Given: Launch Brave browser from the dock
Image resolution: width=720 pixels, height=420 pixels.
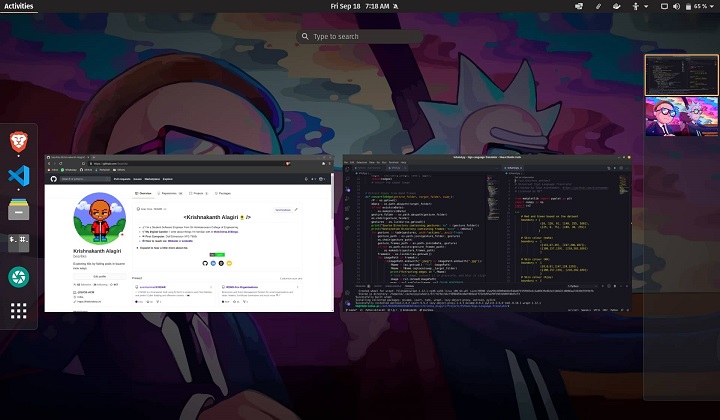Looking at the screenshot, I should [x=19, y=141].
